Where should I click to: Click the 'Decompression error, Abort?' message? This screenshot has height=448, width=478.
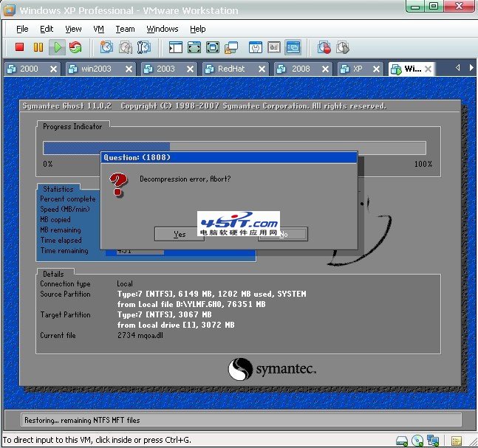[x=185, y=179]
